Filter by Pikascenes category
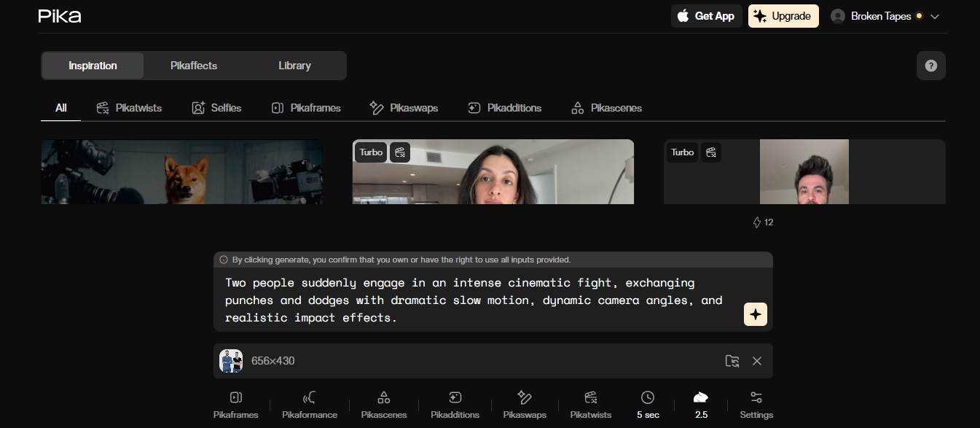Viewport: 980px width, 428px height. [x=607, y=108]
